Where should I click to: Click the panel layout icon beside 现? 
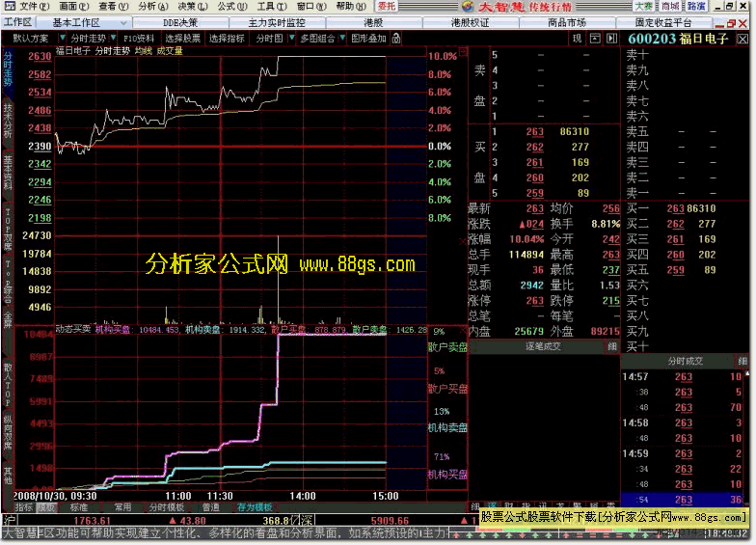[596, 39]
